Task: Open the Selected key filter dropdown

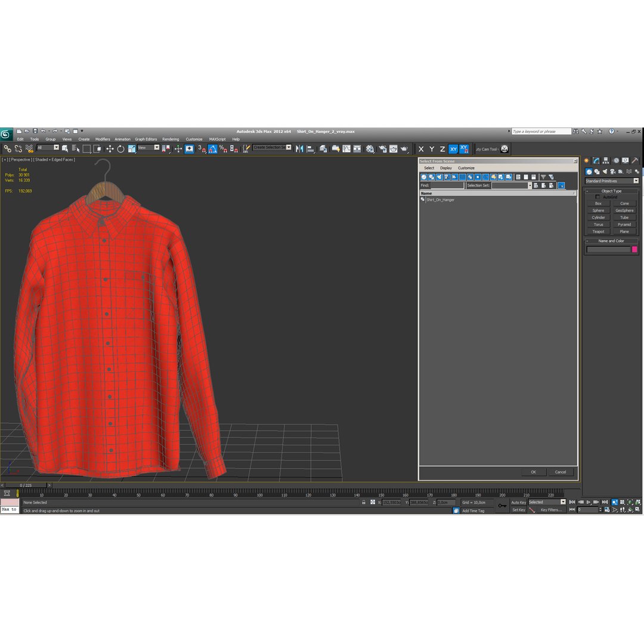Action: [x=547, y=502]
